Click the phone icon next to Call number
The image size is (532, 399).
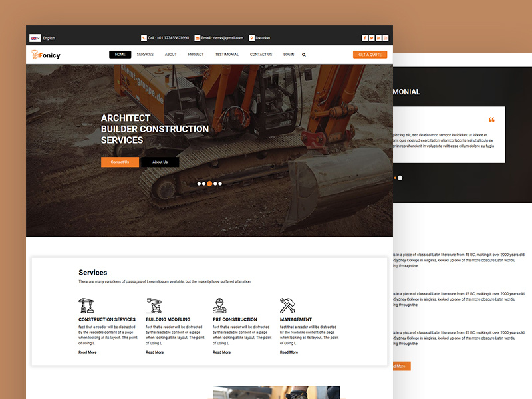(x=144, y=38)
